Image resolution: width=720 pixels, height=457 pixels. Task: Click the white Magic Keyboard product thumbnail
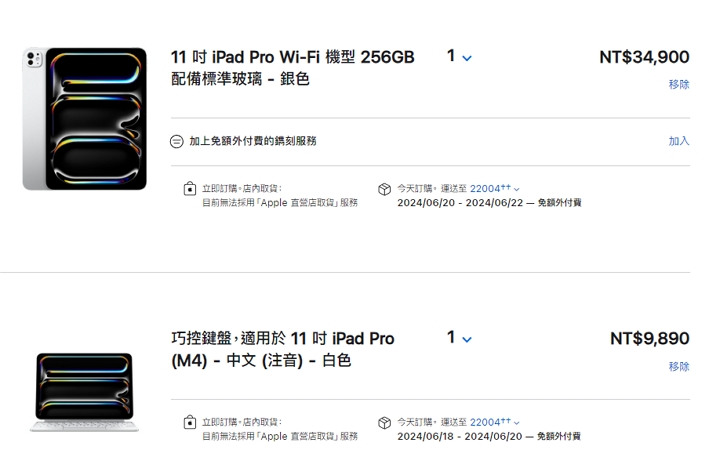(84, 391)
